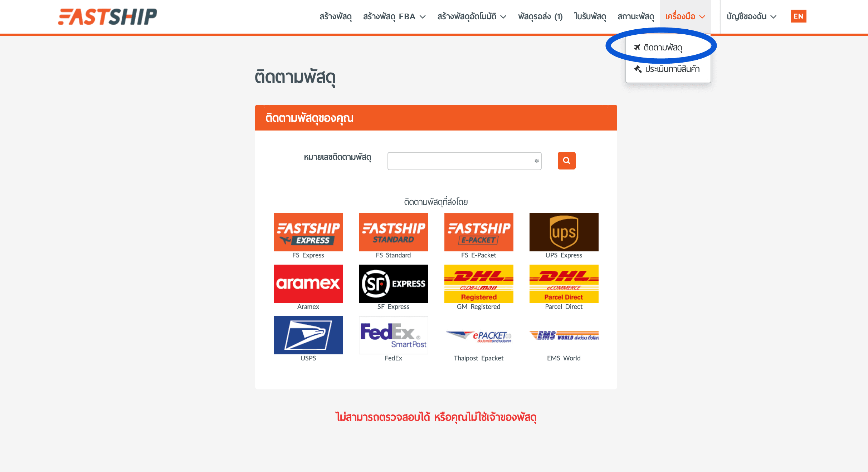Viewport: 868px width, 472px height.
Task: Expand the สร้างพัสดุอัตโนมัติ dropdown
Action: pos(472,16)
